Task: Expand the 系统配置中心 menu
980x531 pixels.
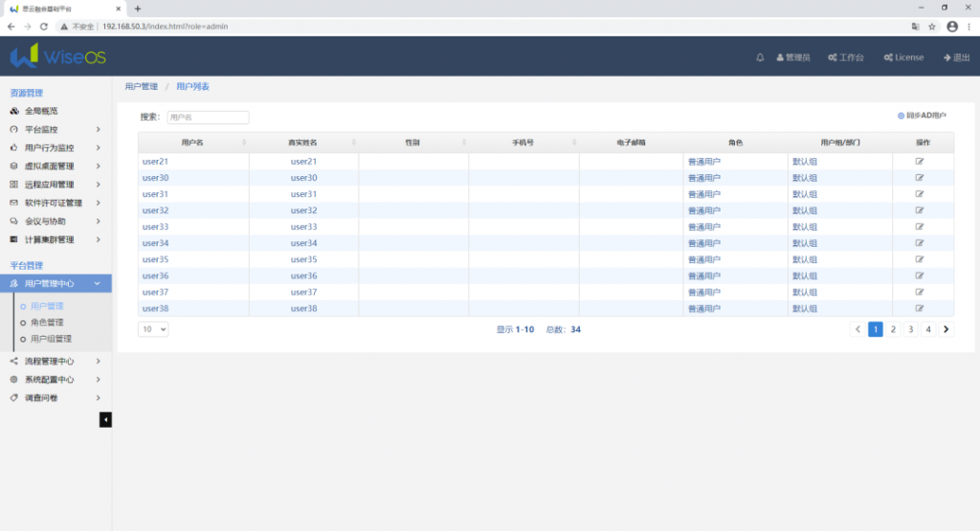Action: point(57,379)
